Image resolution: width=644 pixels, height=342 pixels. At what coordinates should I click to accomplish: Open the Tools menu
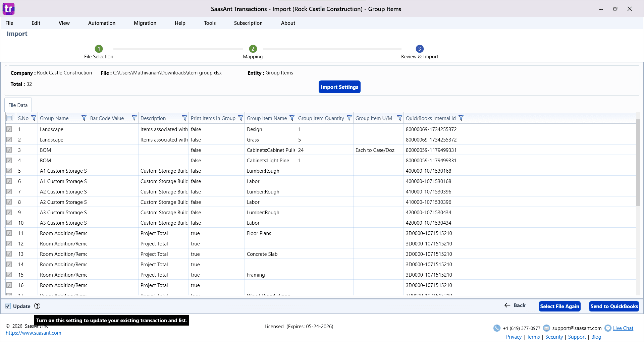tap(210, 23)
